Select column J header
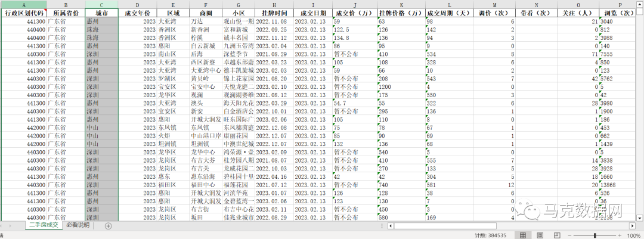This screenshot has height=239, width=644. coord(355,5)
